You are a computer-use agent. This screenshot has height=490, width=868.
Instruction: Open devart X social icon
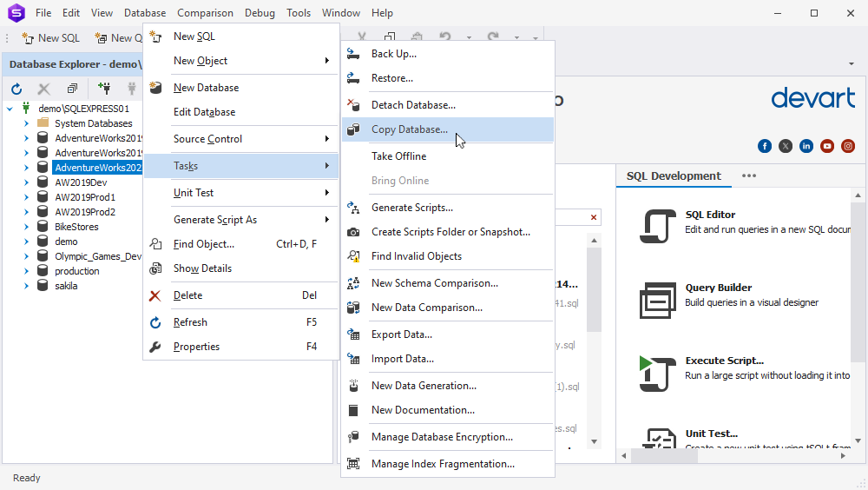786,146
